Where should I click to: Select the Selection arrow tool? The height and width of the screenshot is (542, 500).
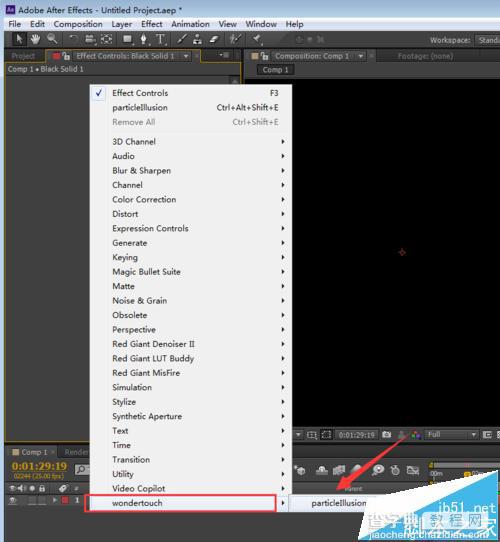[19, 39]
